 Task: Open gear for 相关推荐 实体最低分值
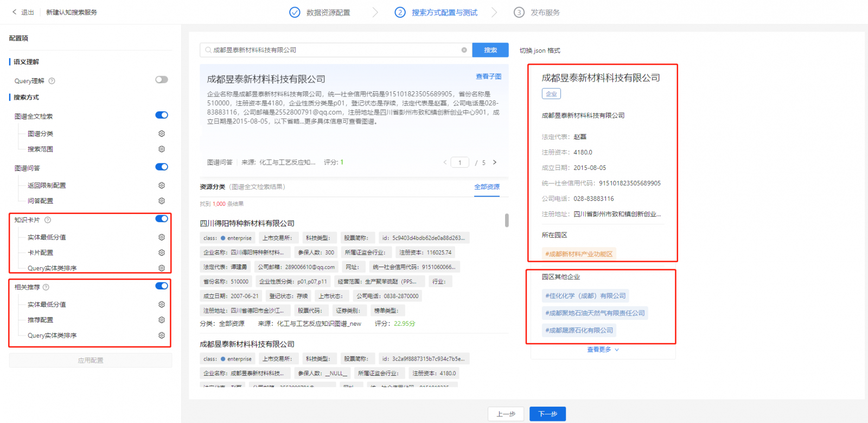coord(162,305)
